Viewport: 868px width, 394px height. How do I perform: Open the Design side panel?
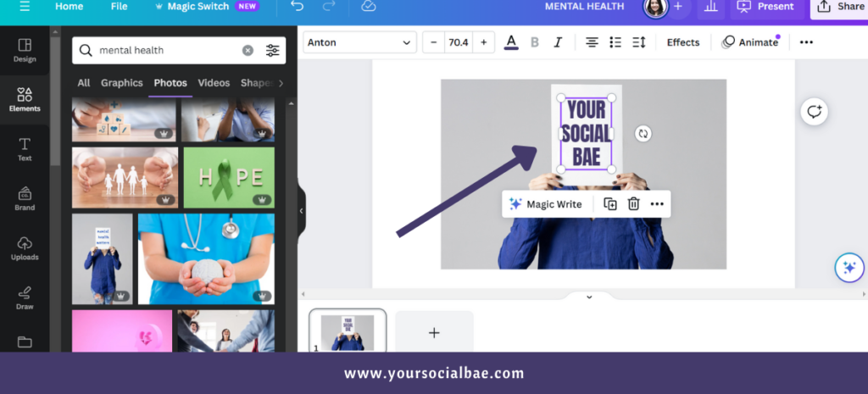coord(25,50)
